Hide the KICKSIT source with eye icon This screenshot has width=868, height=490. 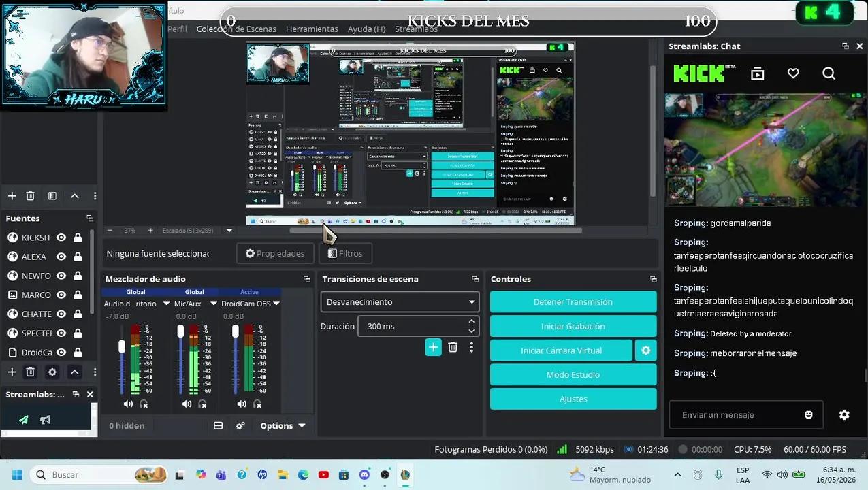[61, 238]
